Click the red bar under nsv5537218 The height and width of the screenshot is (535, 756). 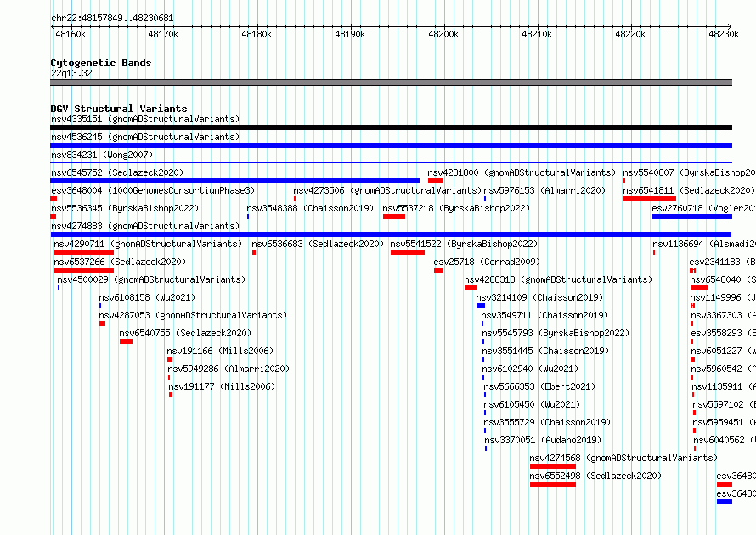(x=394, y=217)
